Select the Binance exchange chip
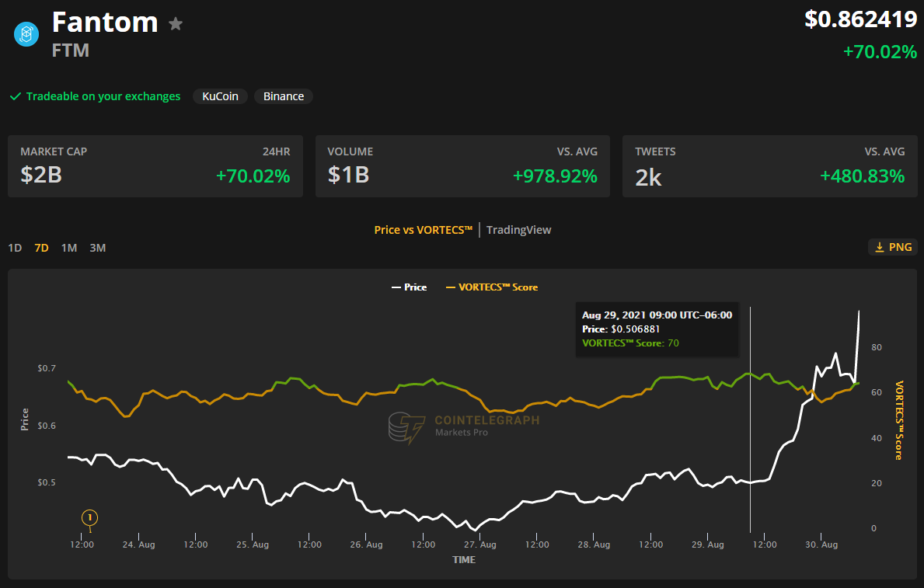This screenshot has height=588, width=924. 284,96
